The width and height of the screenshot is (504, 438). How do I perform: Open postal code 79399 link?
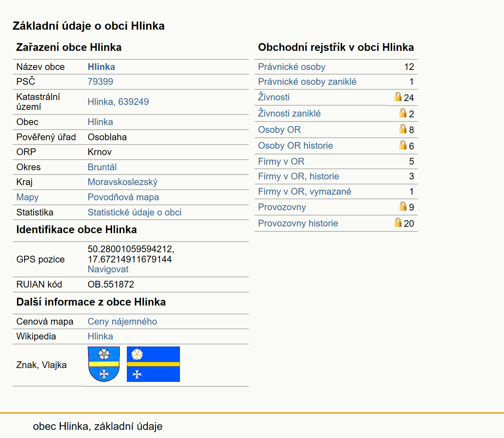point(100,82)
